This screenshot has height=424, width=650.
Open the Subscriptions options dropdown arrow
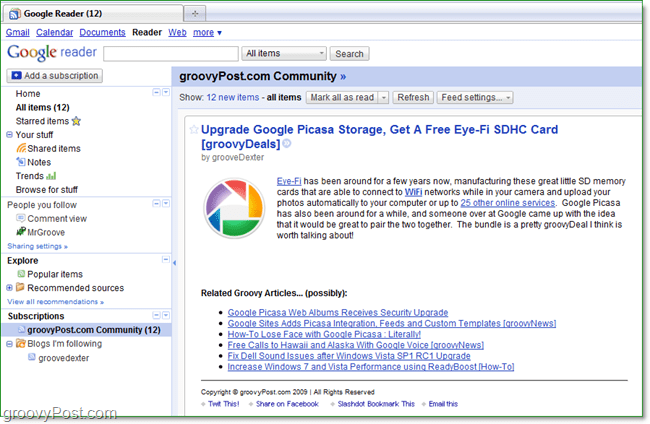166,315
